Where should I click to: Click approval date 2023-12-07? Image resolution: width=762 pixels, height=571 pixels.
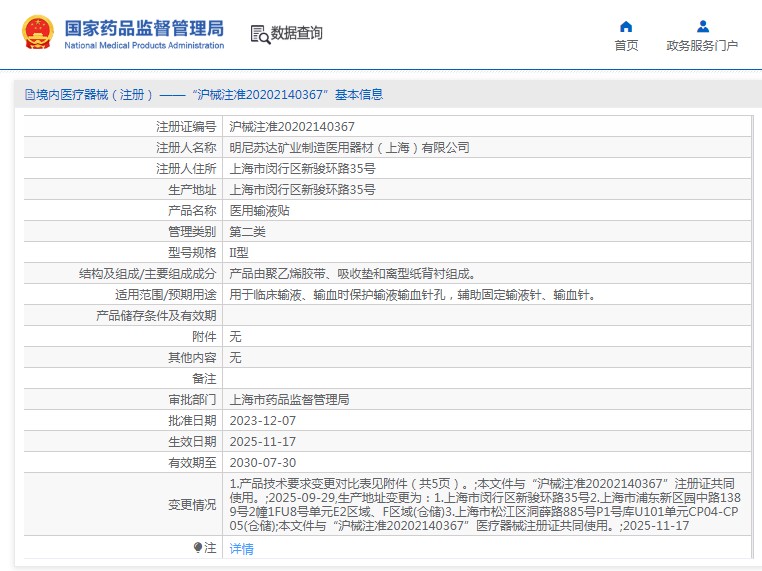click(262, 420)
